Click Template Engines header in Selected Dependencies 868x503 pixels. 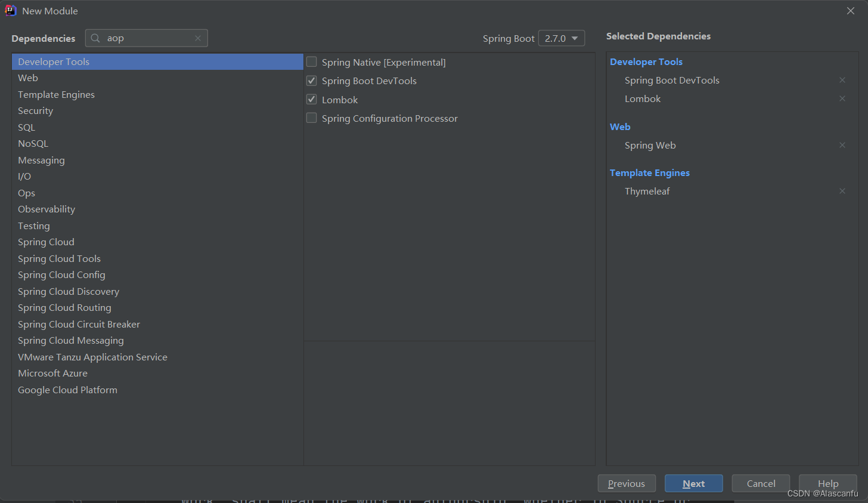[x=650, y=172]
